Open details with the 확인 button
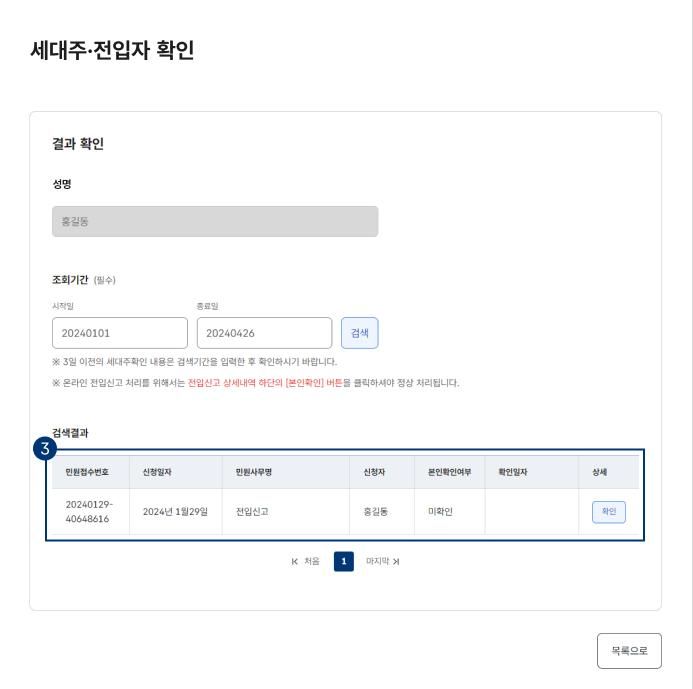 tap(608, 512)
